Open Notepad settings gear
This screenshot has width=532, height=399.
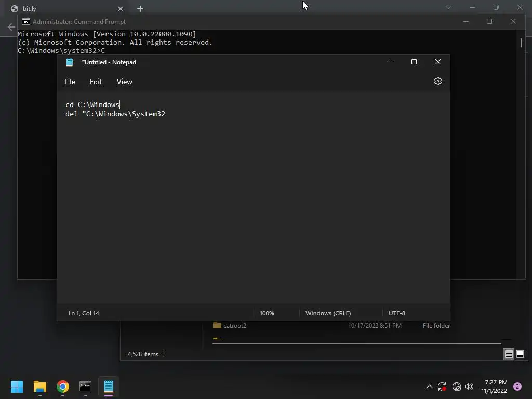[x=437, y=81]
